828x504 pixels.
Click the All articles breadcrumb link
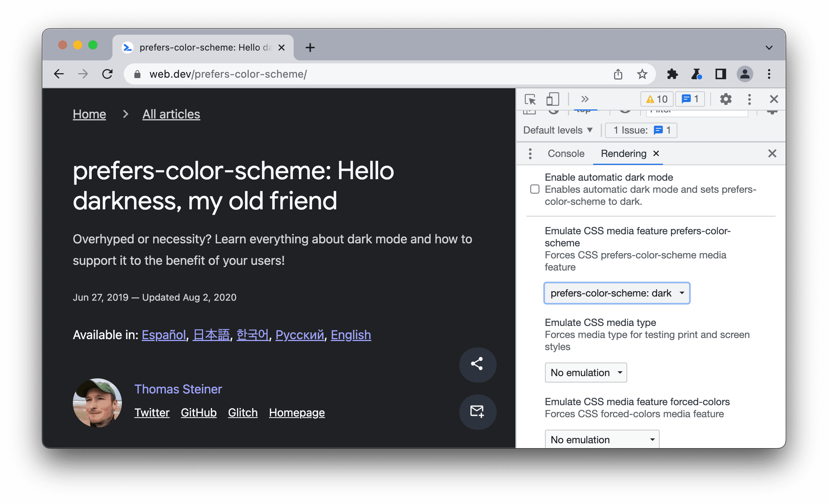(171, 114)
